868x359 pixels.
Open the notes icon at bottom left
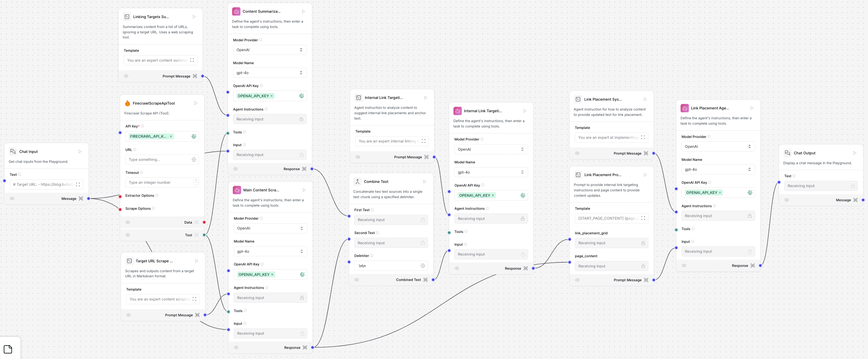(x=8, y=349)
